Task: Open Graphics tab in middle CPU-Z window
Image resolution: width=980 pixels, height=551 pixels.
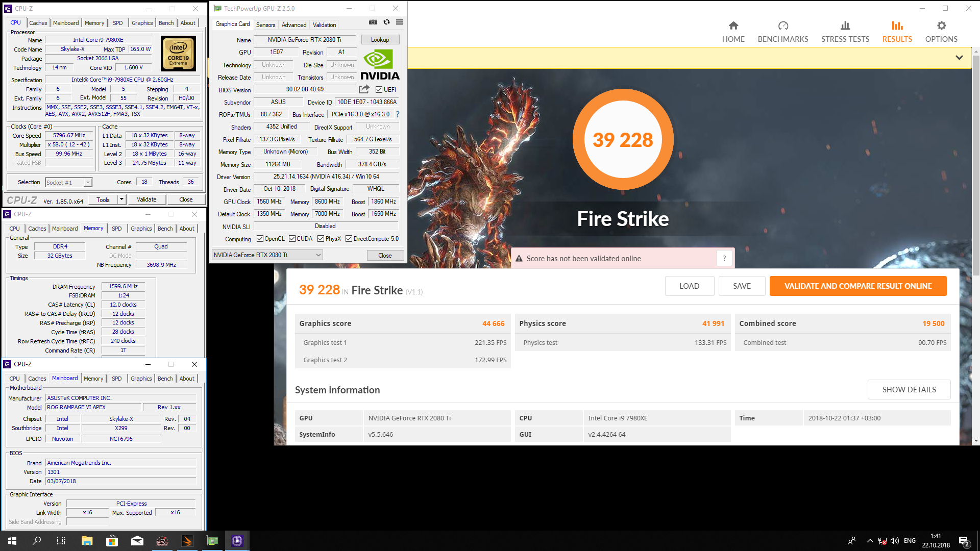Action: [x=141, y=229]
